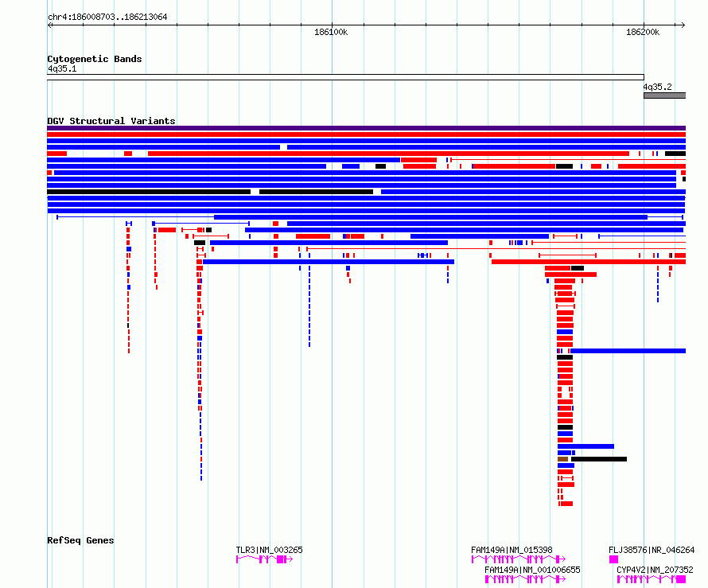Screen dimensions: 708x588
Task: Select the TLR3 gene structure glyph
Action: pos(265,559)
